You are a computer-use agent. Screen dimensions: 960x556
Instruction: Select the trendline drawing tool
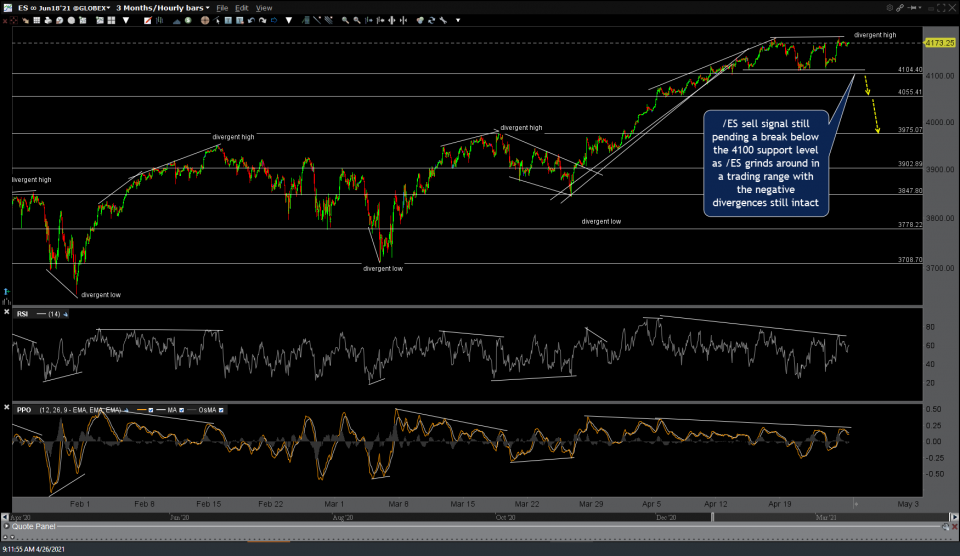(x=317, y=20)
